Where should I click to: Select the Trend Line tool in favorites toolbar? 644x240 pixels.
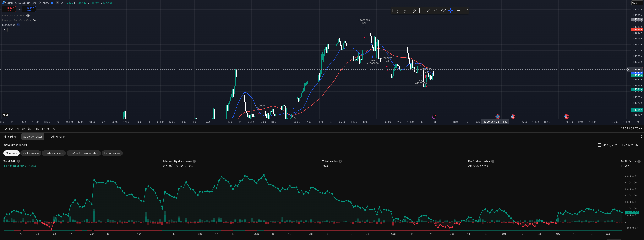coord(428,10)
